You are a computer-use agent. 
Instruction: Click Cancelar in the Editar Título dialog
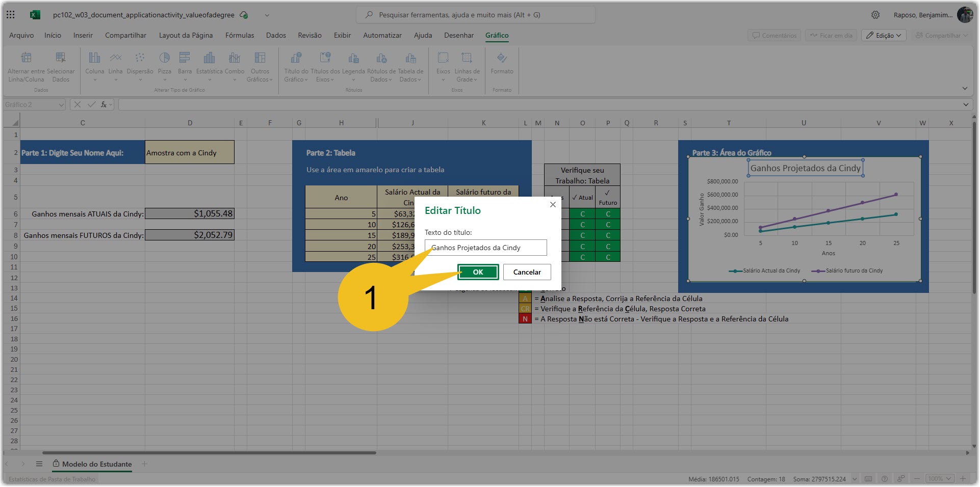click(x=527, y=272)
